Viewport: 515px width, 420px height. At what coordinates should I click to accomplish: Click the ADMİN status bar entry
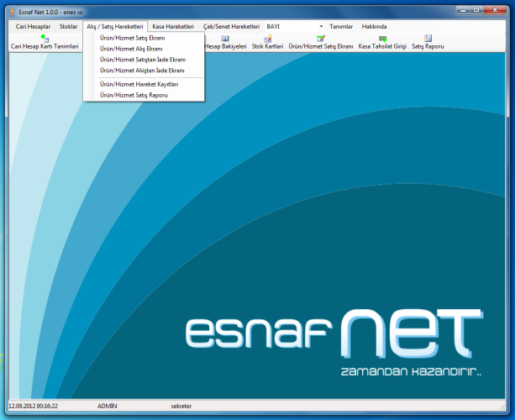(x=107, y=407)
